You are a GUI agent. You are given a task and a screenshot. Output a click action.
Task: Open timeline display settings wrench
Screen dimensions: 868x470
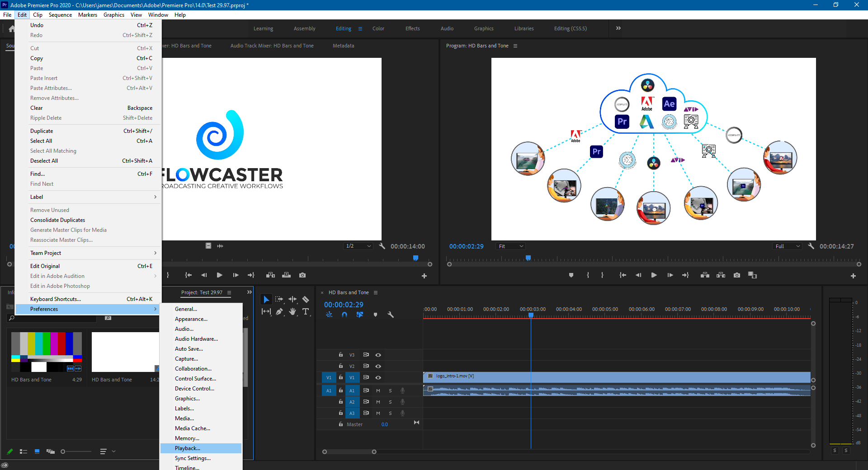coord(391,315)
